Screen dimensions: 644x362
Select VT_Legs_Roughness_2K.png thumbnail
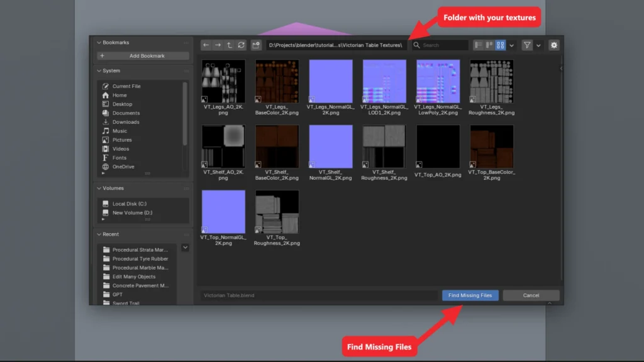(x=492, y=81)
